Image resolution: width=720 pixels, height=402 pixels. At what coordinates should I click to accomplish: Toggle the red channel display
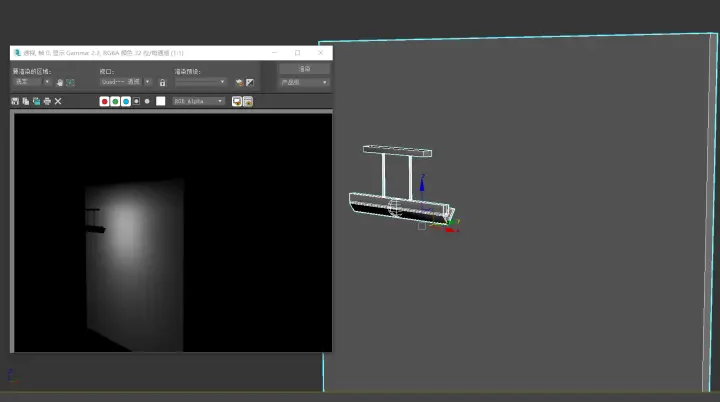104,101
